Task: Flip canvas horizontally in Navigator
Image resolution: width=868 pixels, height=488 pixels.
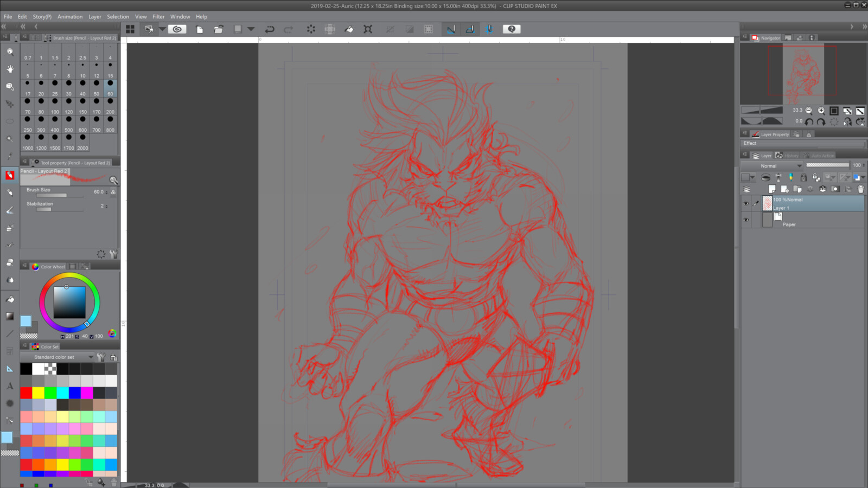Action: tap(847, 121)
